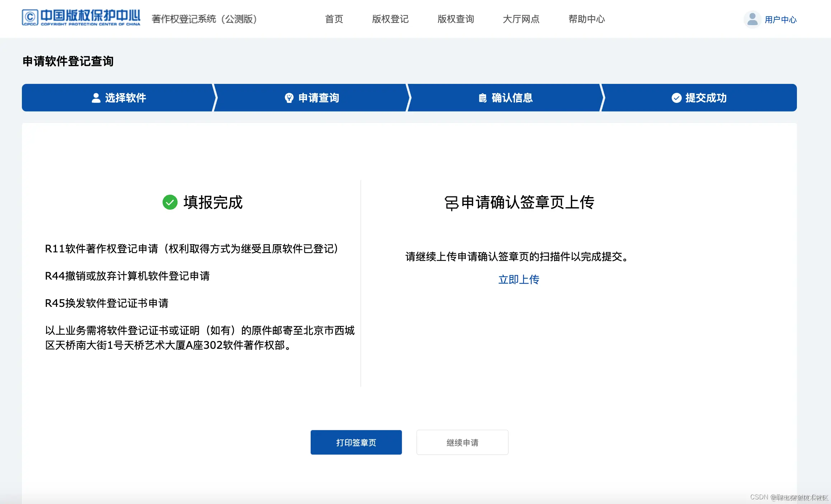The height and width of the screenshot is (504, 831).
Task: Click the checkmark icon on 提交成功 step
Action: click(676, 98)
